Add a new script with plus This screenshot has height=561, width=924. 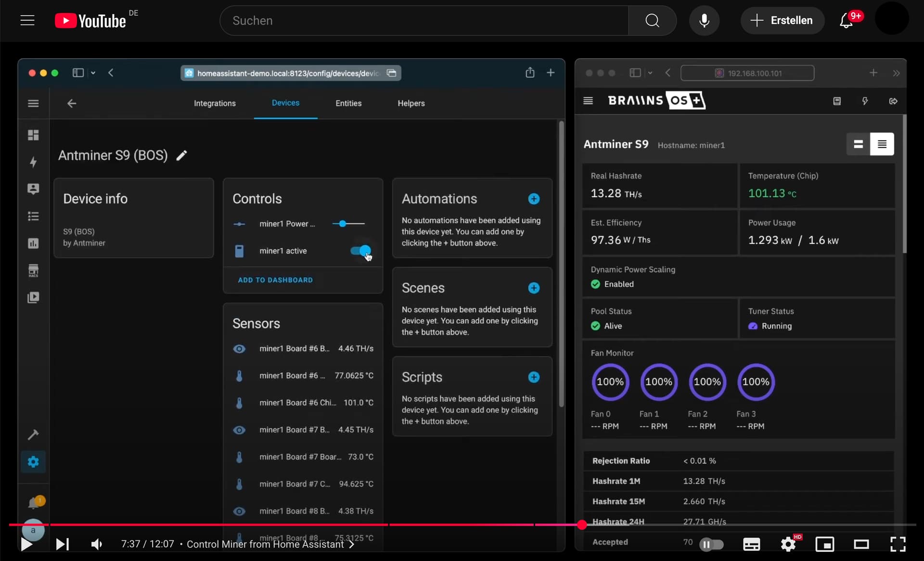534,377
